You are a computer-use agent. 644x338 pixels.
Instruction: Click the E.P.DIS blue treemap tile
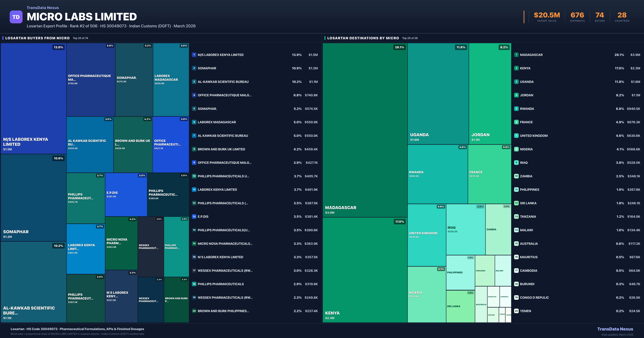pyautogui.click(x=126, y=194)
